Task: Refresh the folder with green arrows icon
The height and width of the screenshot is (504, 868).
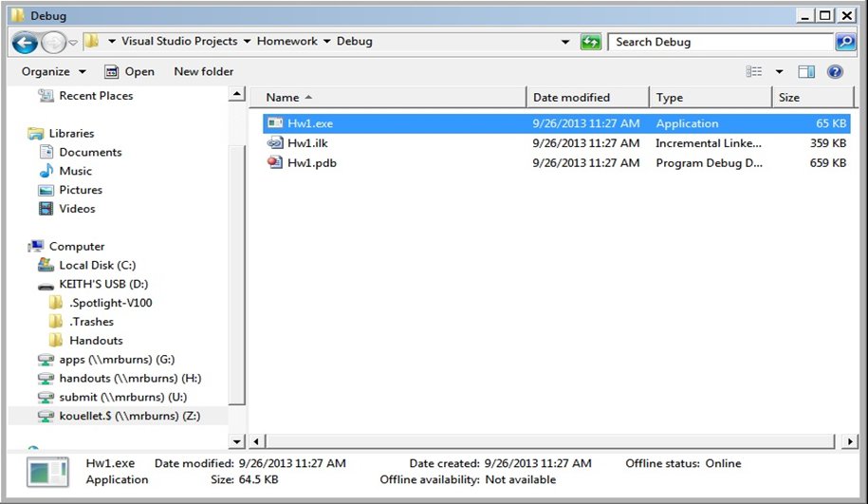Action: (x=591, y=42)
